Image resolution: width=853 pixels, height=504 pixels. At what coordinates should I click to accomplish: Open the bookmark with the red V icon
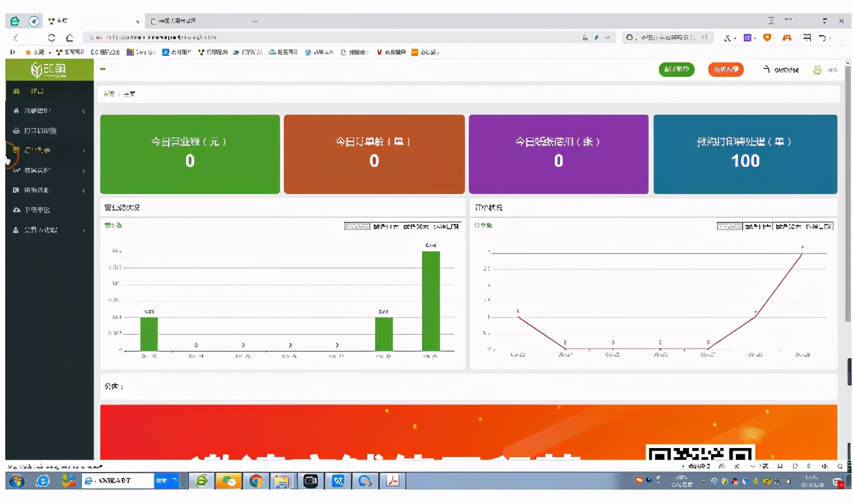[x=391, y=52]
